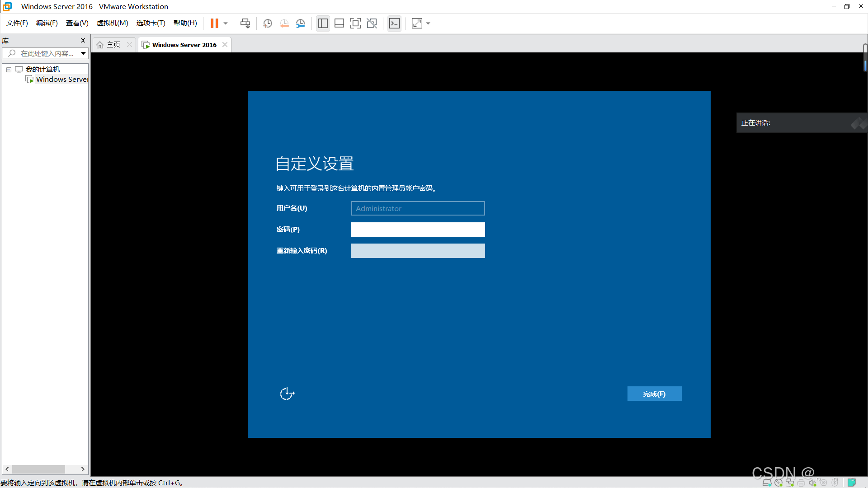Open the snapshot manager wrench icon
This screenshot has width=868, height=488.
(301, 23)
